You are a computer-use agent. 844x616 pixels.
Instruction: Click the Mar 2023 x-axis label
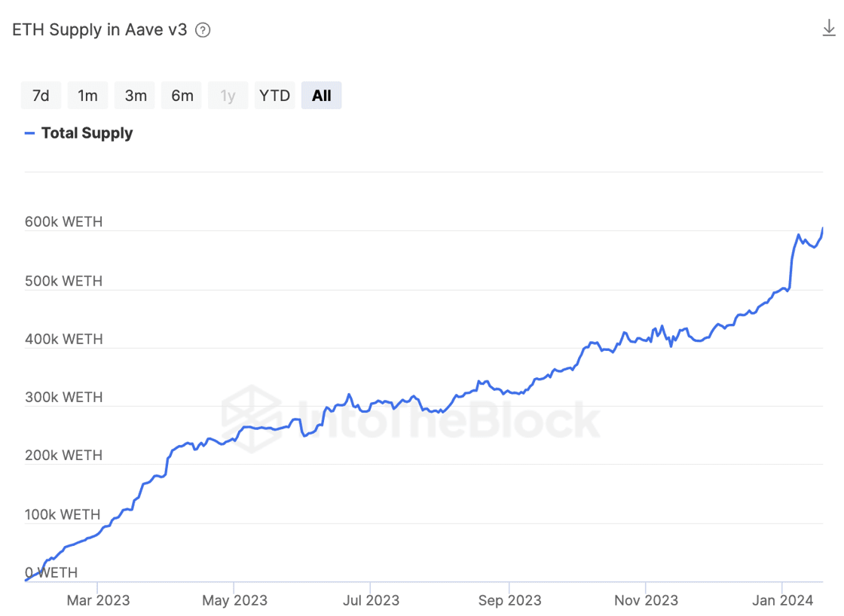tap(98, 600)
